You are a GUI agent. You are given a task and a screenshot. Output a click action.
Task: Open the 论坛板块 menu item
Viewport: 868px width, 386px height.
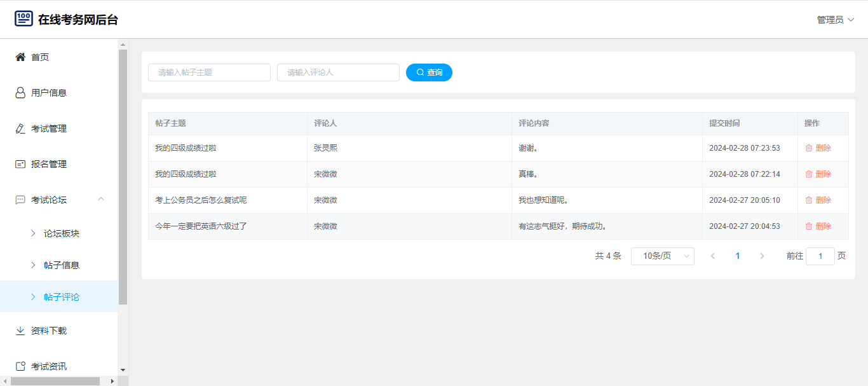pos(62,233)
